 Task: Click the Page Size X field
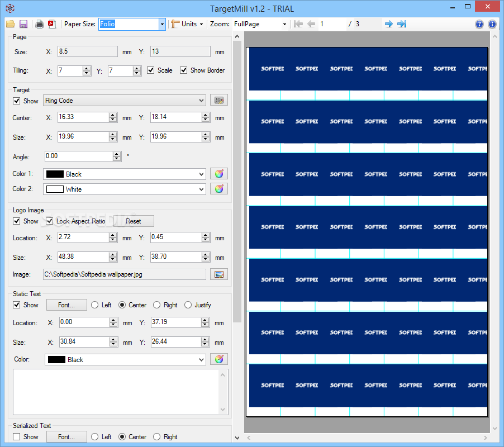click(x=87, y=51)
